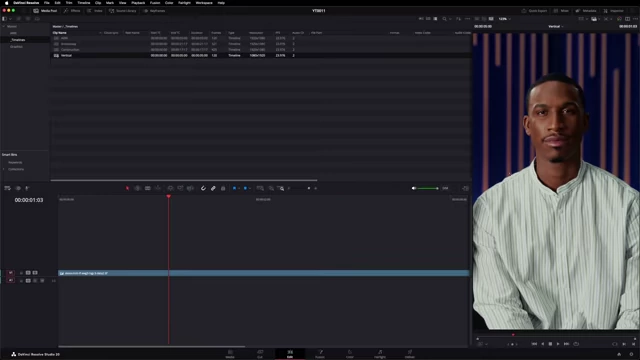Open the Playback menu
The image size is (640, 360).
coord(138,3)
